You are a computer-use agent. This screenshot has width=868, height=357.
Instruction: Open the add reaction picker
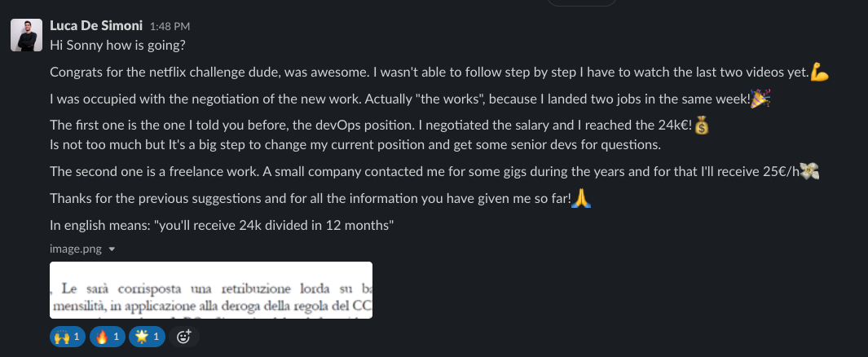coord(184,336)
